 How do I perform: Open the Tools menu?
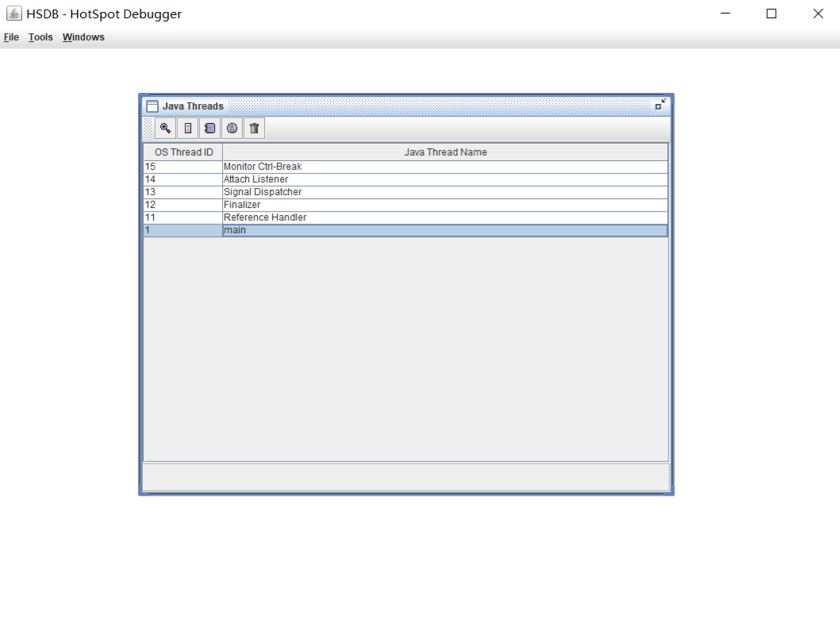coord(40,37)
